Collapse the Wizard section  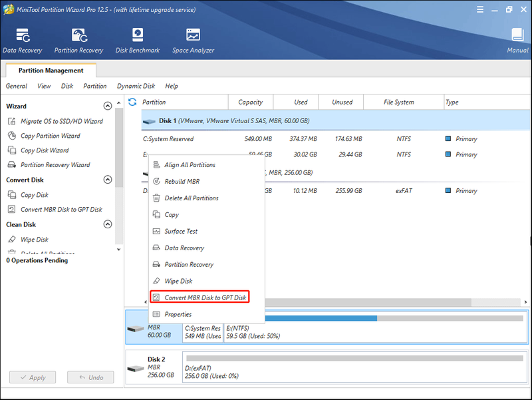pyautogui.click(x=108, y=106)
